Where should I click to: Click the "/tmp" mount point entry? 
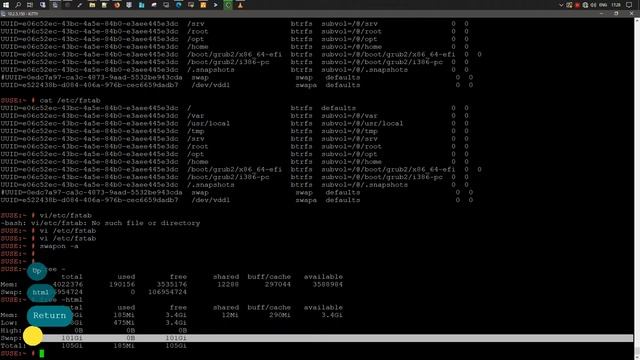tap(196, 131)
